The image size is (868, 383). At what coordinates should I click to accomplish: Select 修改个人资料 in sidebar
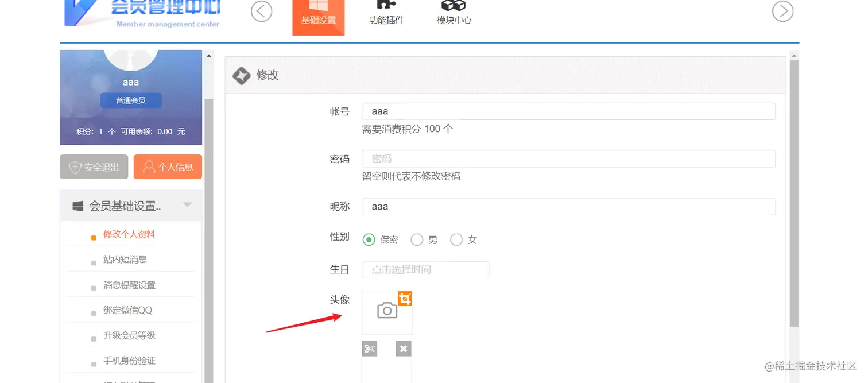[x=130, y=234]
